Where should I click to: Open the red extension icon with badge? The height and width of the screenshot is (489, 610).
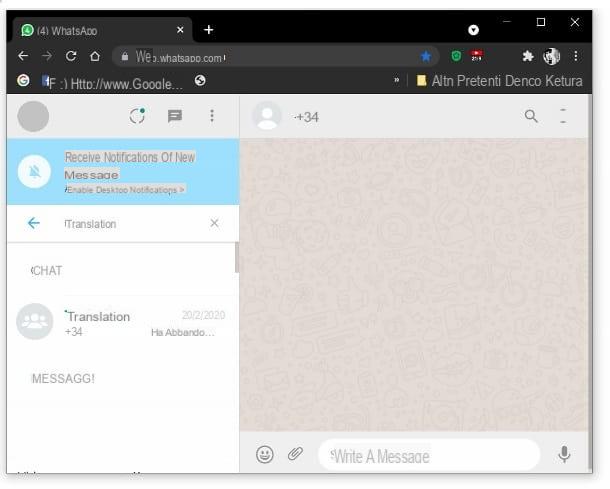tap(477, 55)
